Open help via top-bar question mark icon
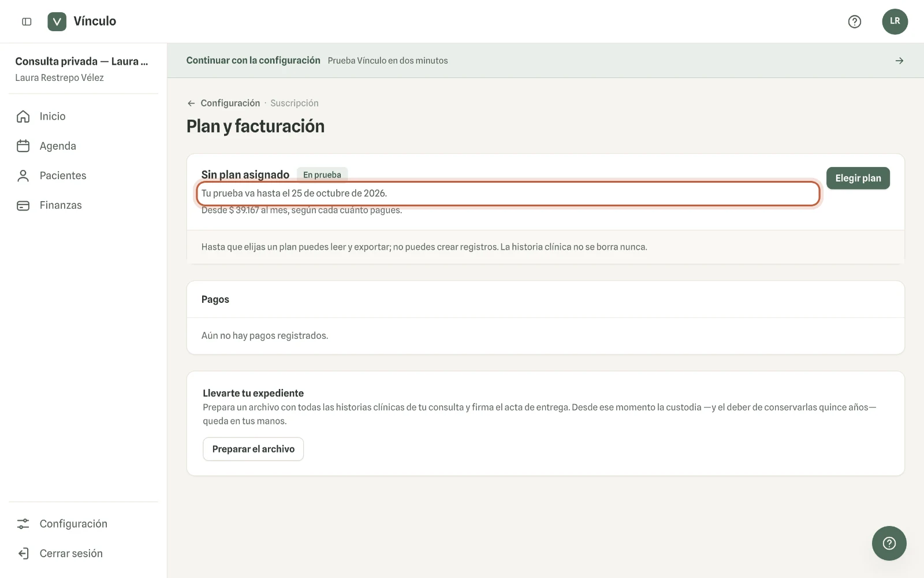 coord(854,21)
